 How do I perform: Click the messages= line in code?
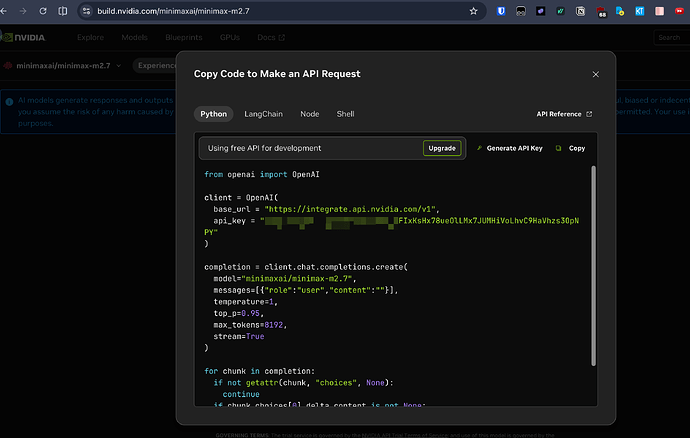tap(305, 290)
